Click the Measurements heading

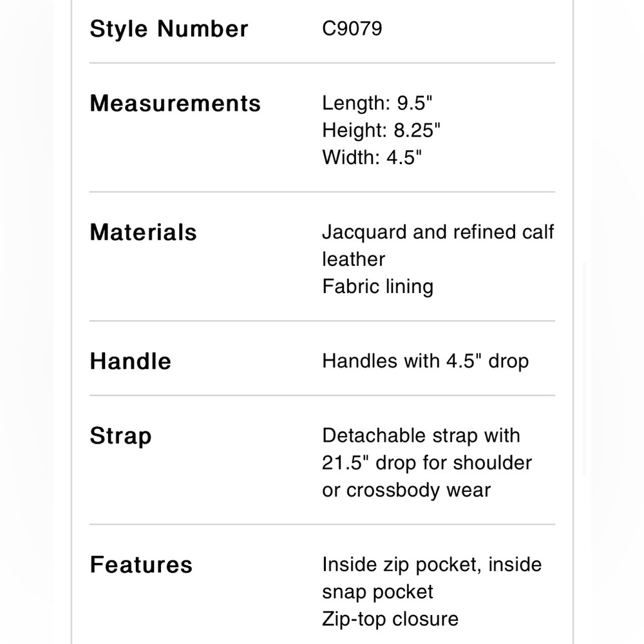pos(175,103)
